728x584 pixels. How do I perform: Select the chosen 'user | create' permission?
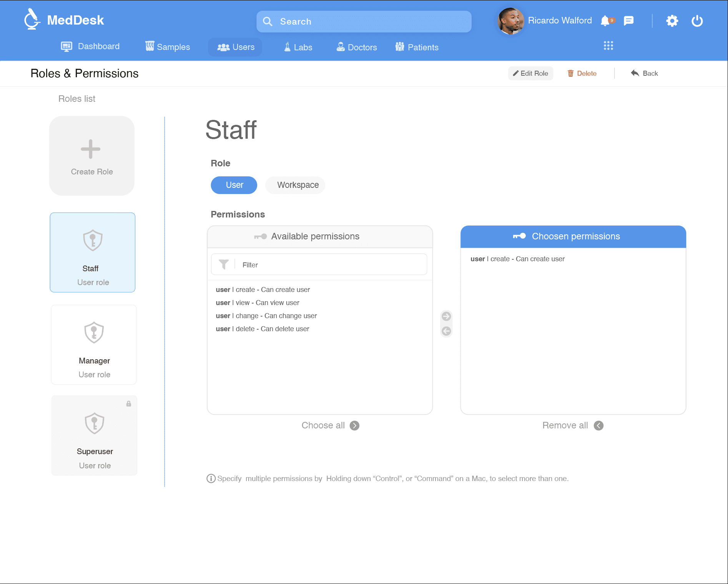pyautogui.click(x=517, y=259)
